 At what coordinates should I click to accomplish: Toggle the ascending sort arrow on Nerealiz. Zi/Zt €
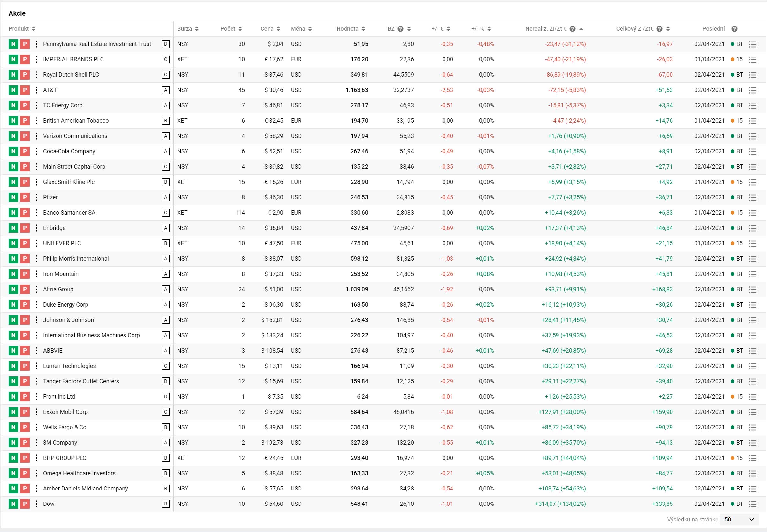(x=581, y=29)
